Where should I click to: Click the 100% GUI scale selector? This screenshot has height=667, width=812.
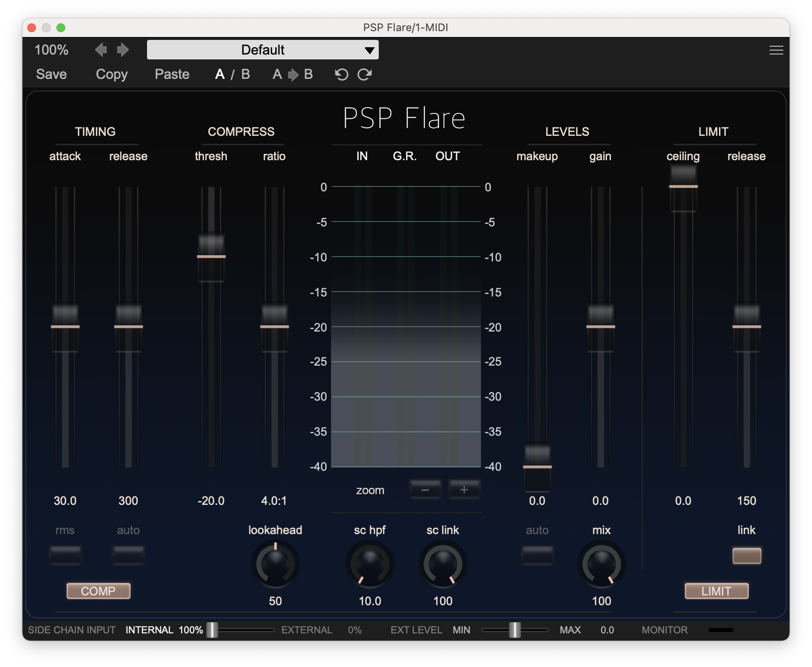(52, 50)
